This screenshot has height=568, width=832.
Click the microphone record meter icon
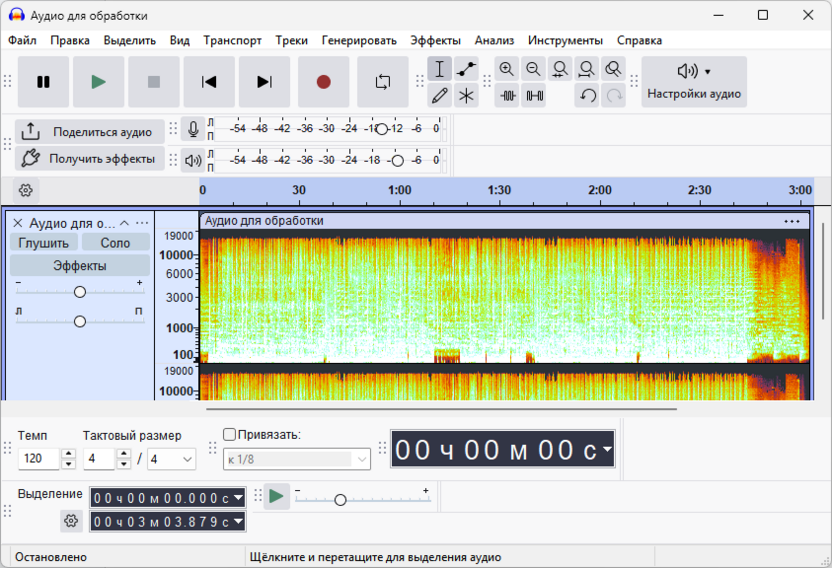point(193,129)
